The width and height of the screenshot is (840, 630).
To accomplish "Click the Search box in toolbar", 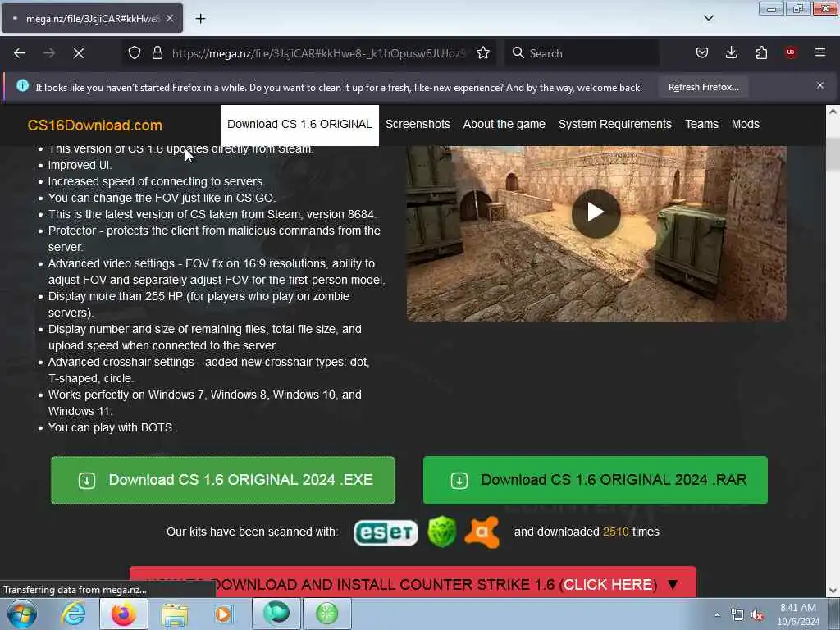I will pos(582,53).
